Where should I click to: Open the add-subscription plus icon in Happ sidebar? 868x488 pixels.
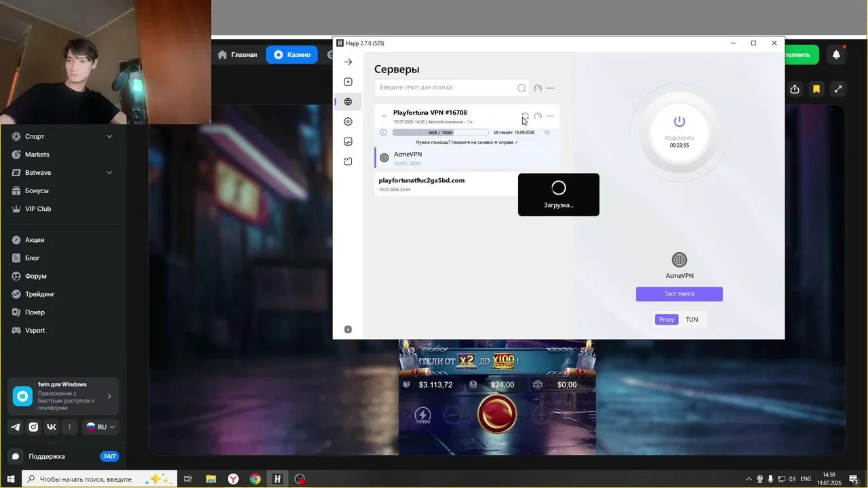click(x=348, y=82)
